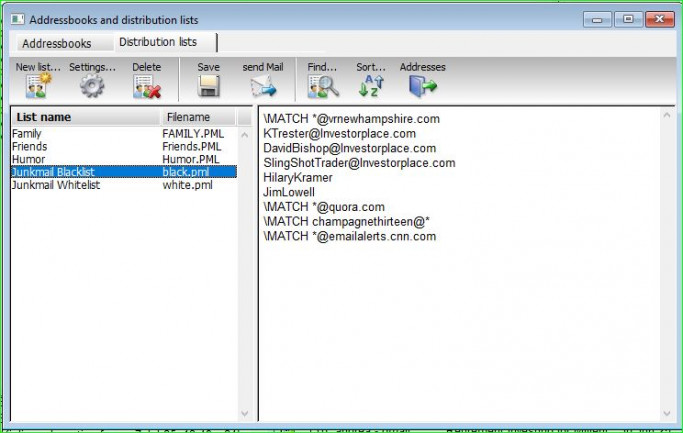Choose the Friends distribution list
The image size is (683, 433).
click(29, 146)
